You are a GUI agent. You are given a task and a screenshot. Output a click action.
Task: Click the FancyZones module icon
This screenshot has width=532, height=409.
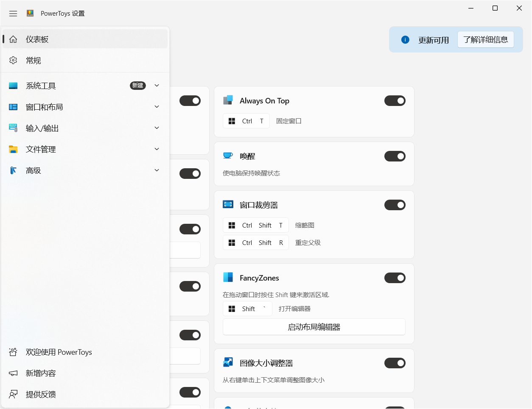228,278
